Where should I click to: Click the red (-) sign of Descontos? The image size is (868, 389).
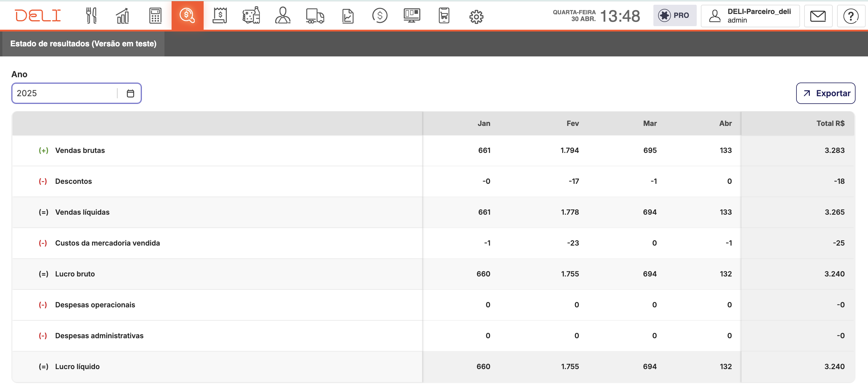pos(42,181)
